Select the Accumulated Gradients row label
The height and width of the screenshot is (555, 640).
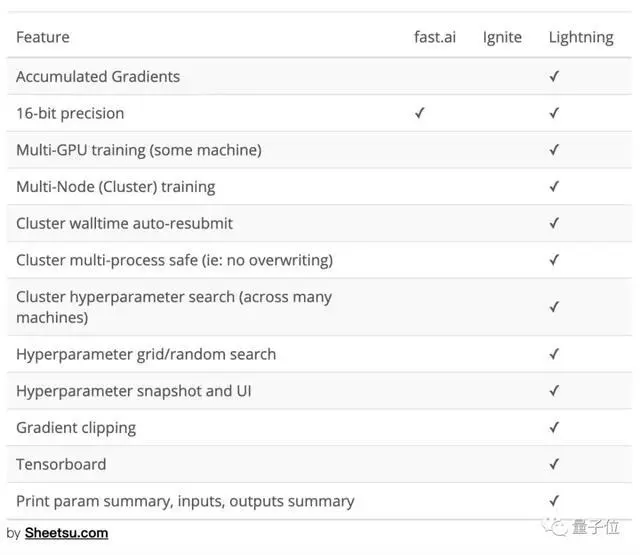point(98,76)
